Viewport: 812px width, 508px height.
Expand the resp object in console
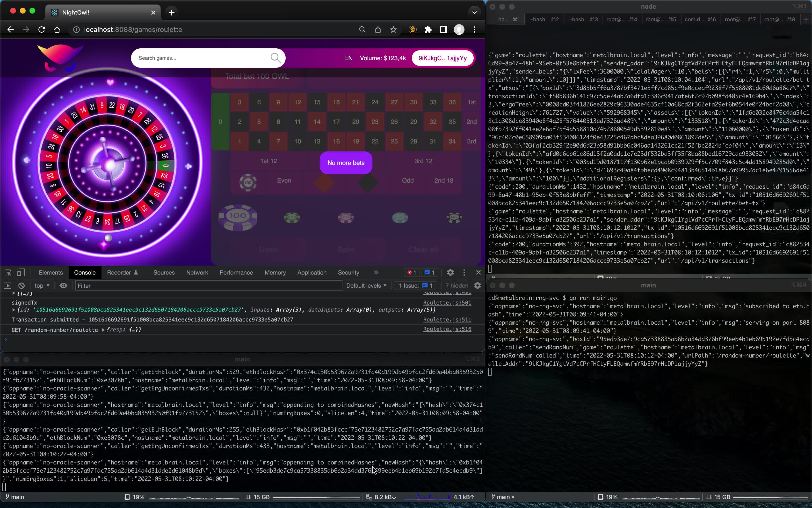tap(103, 330)
